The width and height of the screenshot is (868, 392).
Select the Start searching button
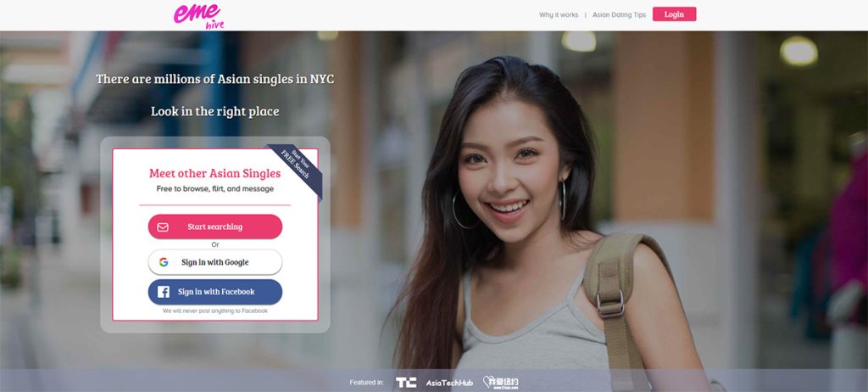tap(215, 227)
